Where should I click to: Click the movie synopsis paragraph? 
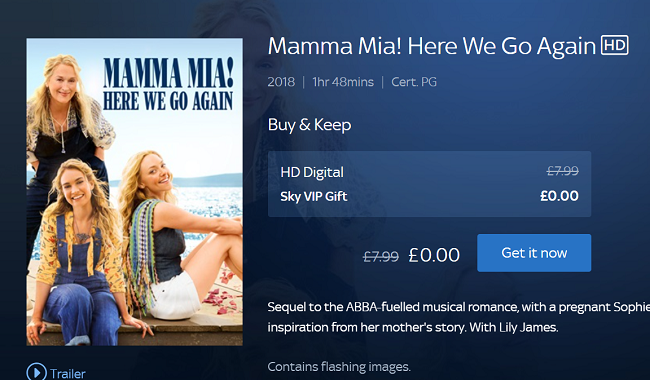(x=458, y=317)
